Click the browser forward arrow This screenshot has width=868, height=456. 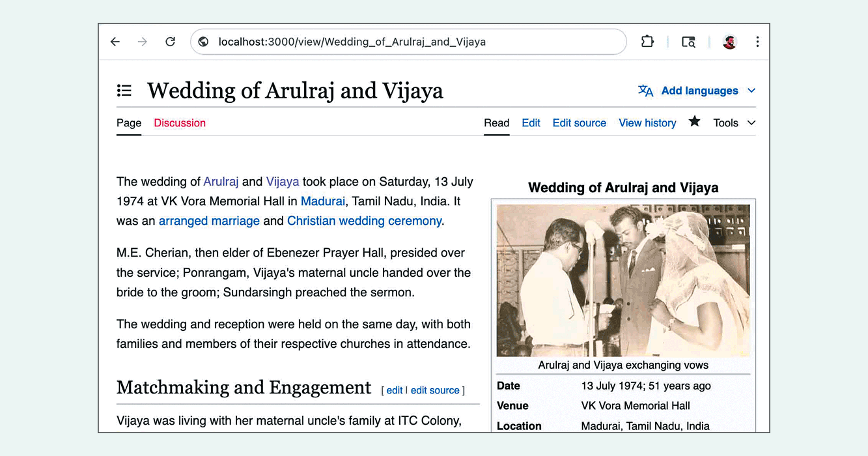click(143, 42)
